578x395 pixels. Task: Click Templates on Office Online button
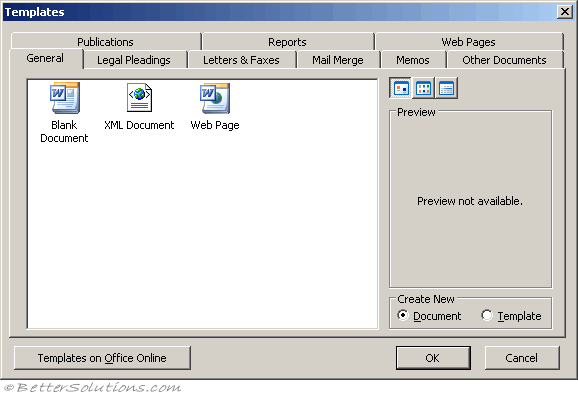[x=102, y=358]
